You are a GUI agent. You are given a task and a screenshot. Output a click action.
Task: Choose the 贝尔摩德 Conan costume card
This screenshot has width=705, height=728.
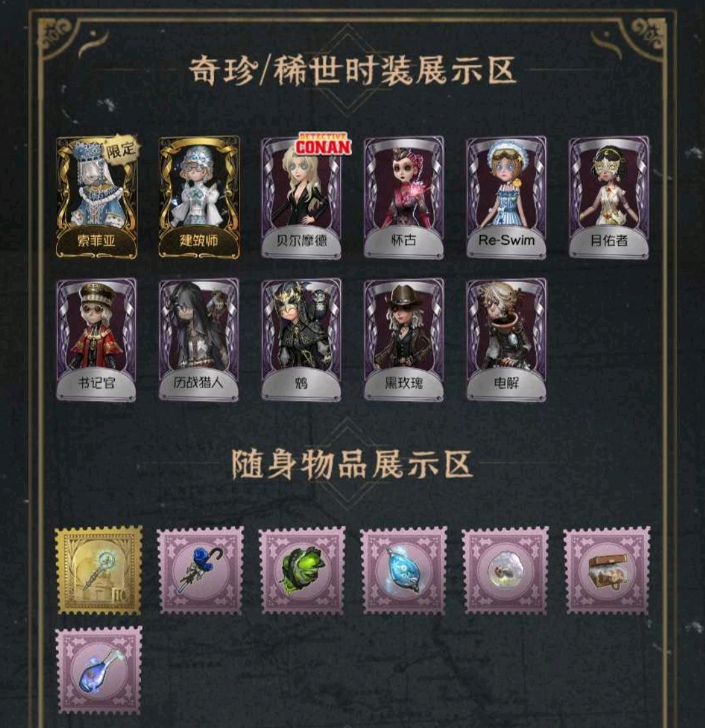pos(302,197)
